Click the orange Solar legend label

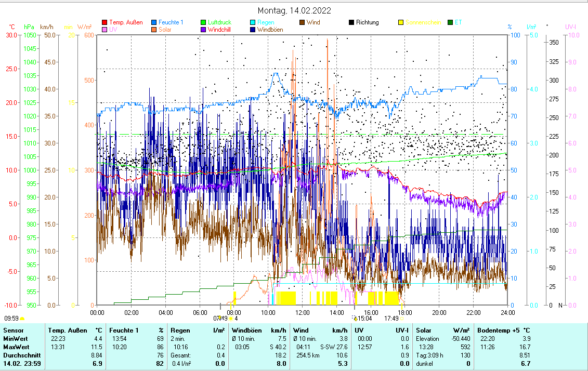tap(166, 30)
